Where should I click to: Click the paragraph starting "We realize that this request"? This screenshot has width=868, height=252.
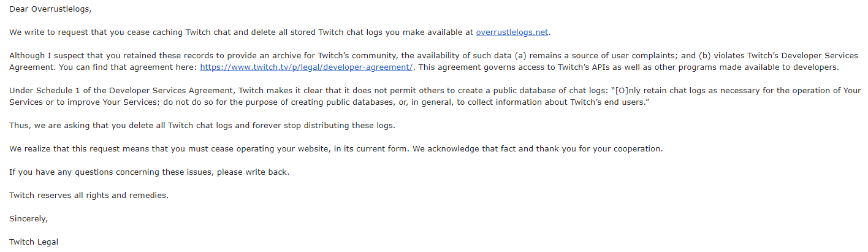336,148
